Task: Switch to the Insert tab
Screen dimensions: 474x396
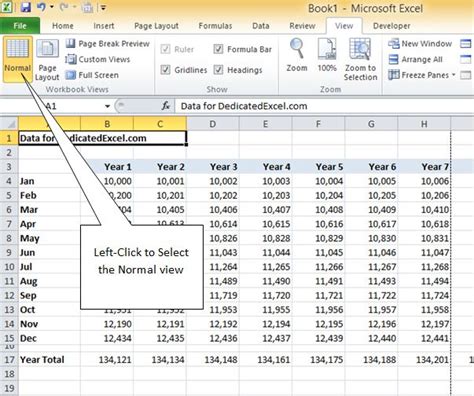Action: coord(104,26)
